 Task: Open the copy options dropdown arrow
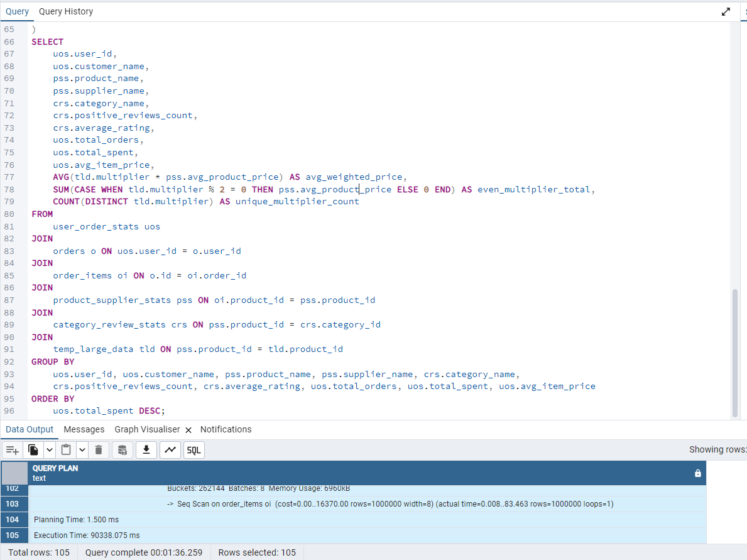pos(50,450)
